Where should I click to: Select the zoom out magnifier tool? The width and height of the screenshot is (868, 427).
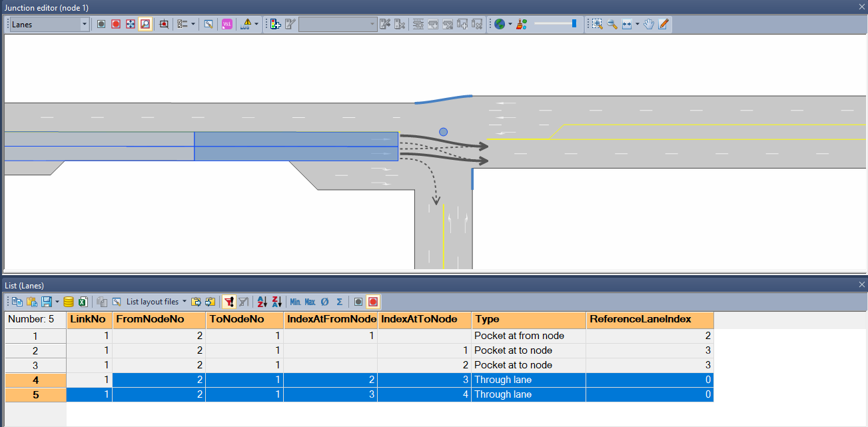coord(611,23)
